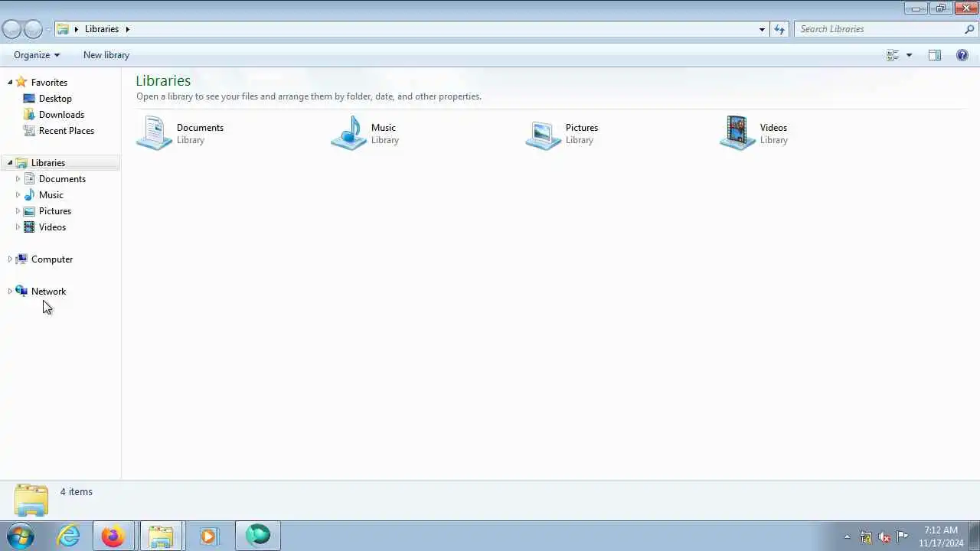The width and height of the screenshot is (980, 551).
Task: Open Explorer help with the question mark icon
Action: (x=962, y=55)
